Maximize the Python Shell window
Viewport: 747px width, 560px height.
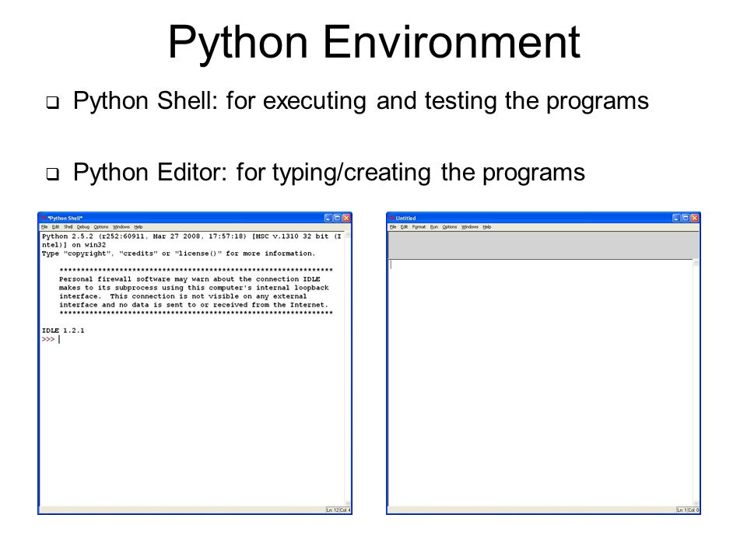(x=337, y=218)
